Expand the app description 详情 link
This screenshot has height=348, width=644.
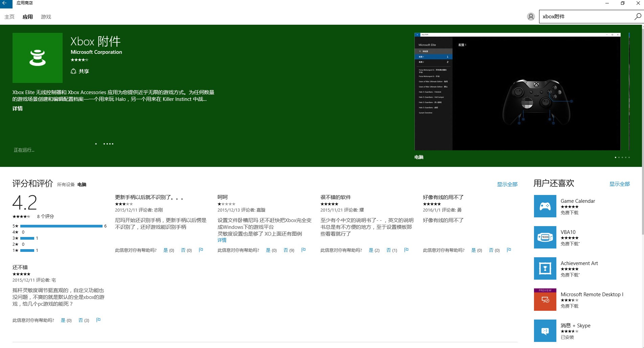tap(18, 108)
